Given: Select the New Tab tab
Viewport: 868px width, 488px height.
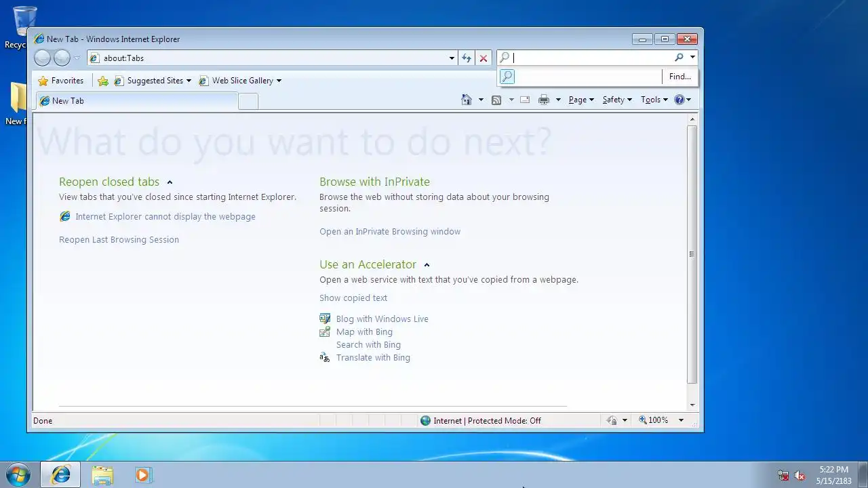Looking at the screenshot, I should click(136, 101).
